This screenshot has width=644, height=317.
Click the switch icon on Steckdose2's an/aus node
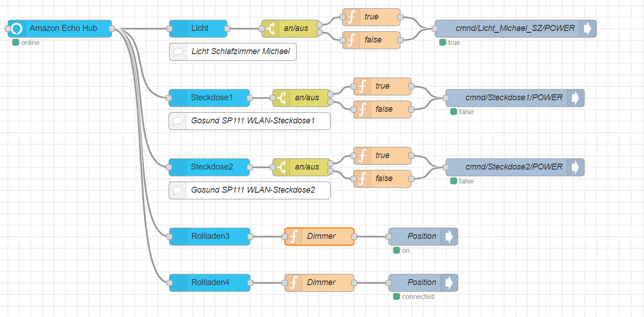282,167
